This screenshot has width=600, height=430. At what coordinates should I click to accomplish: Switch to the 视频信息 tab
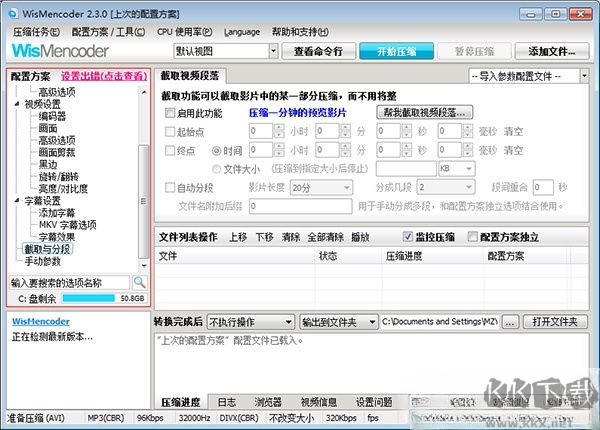pos(318,402)
